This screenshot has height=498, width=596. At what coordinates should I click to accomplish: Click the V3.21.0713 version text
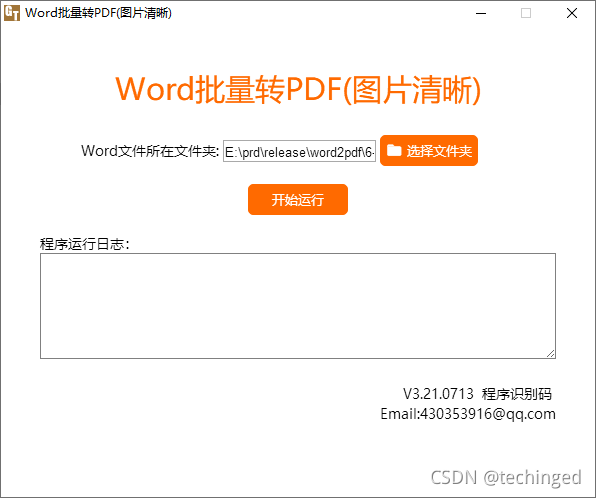click(x=438, y=394)
